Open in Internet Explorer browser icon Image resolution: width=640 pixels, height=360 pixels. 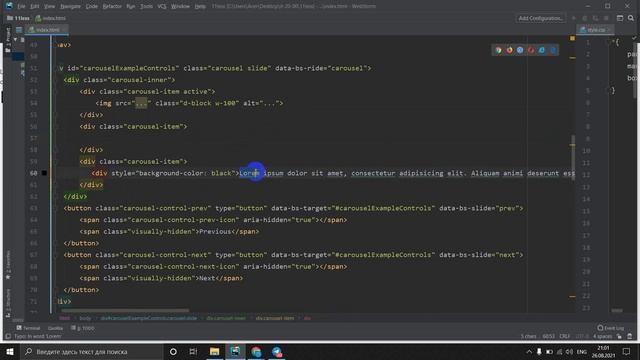pyautogui.click(x=542, y=50)
